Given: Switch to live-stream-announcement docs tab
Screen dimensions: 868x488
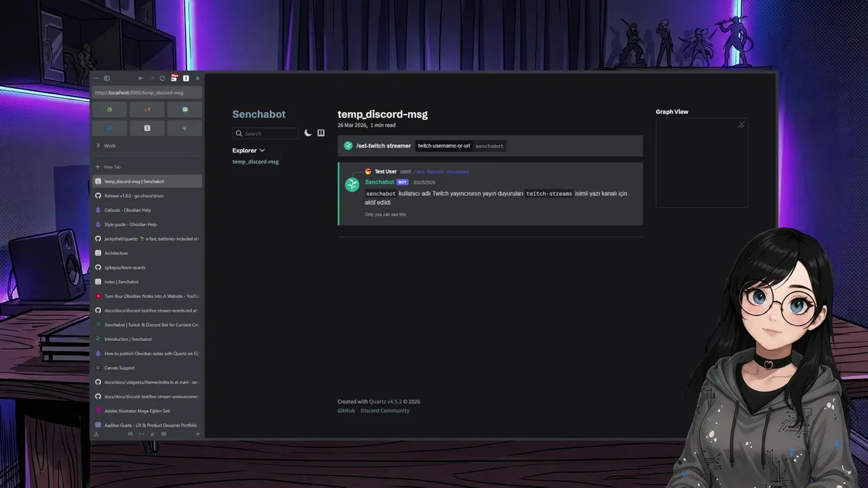Looking at the screenshot, I should [x=147, y=396].
